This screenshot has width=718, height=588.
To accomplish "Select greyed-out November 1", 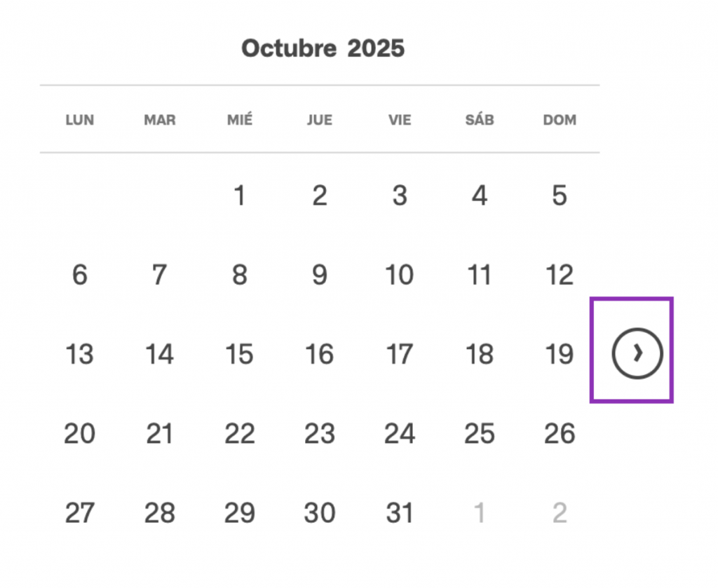I will click(x=479, y=514).
